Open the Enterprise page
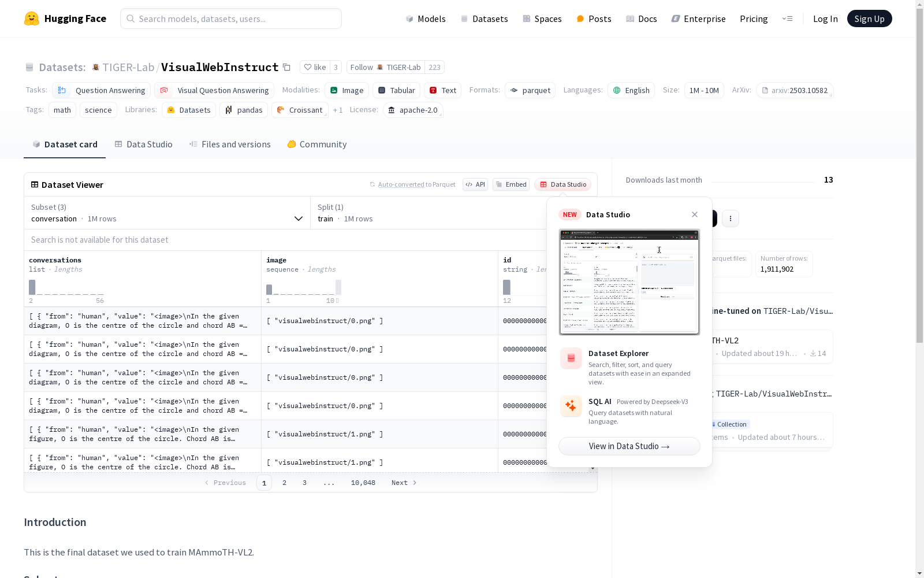The image size is (924, 578). tap(699, 18)
